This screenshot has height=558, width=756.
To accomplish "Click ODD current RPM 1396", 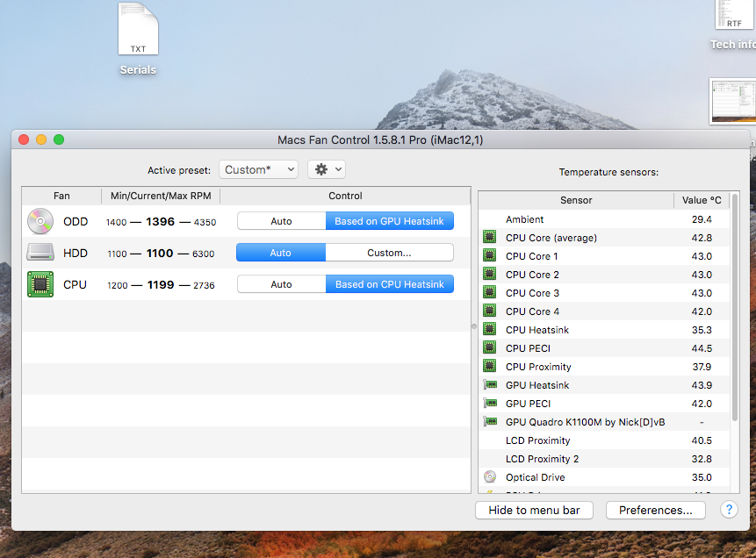I will (x=160, y=222).
